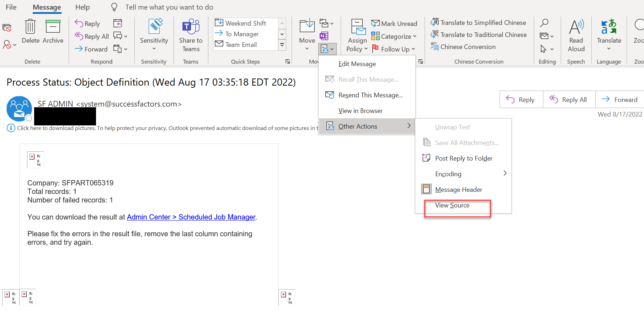
Task: Click the Tell me lightbulb icon
Action: coord(114,7)
